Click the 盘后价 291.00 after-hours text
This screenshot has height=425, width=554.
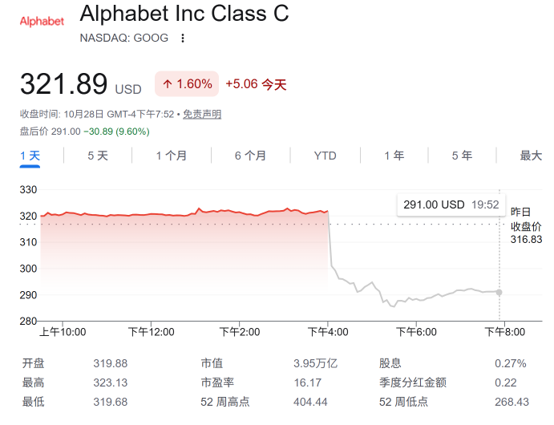tap(50, 132)
